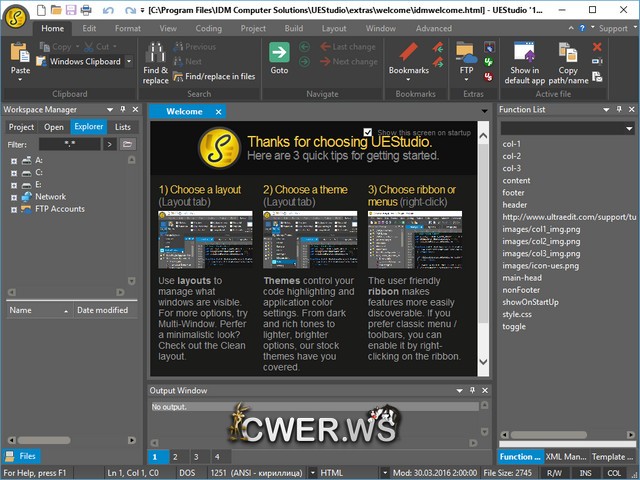The image size is (640, 480).
Task: Toggle Show this screen on startup checkbox
Action: pos(367,132)
